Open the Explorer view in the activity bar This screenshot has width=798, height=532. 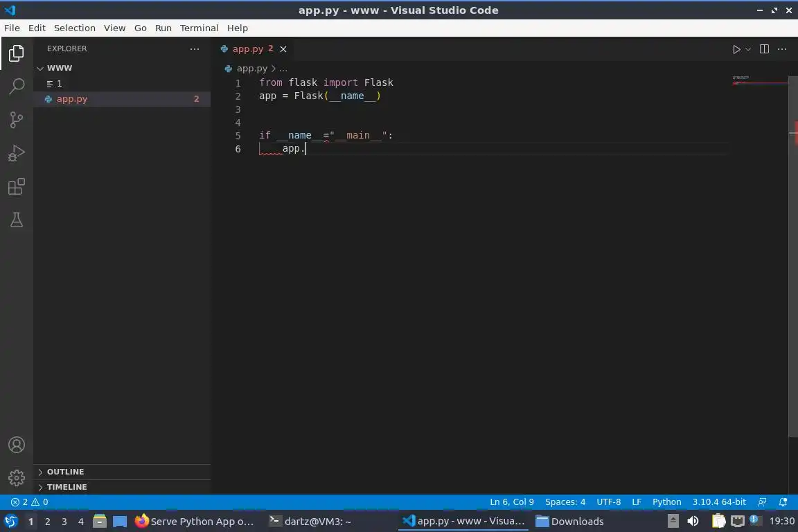pos(17,53)
